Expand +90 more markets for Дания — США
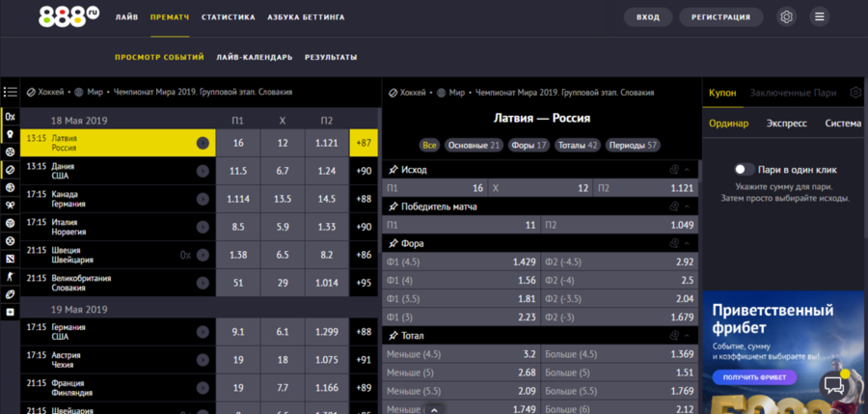This screenshot has height=414, width=868. pyautogui.click(x=364, y=171)
